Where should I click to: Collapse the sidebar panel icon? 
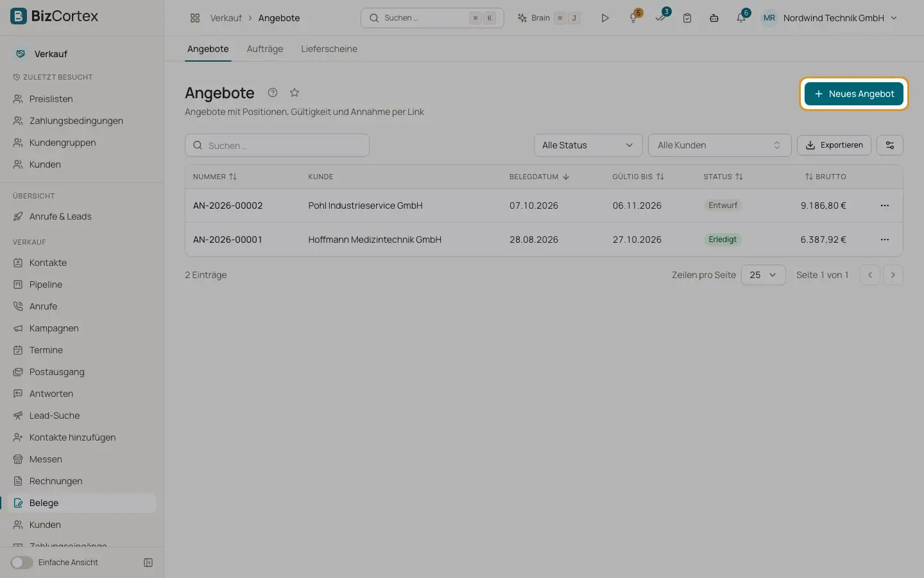point(148,563)
